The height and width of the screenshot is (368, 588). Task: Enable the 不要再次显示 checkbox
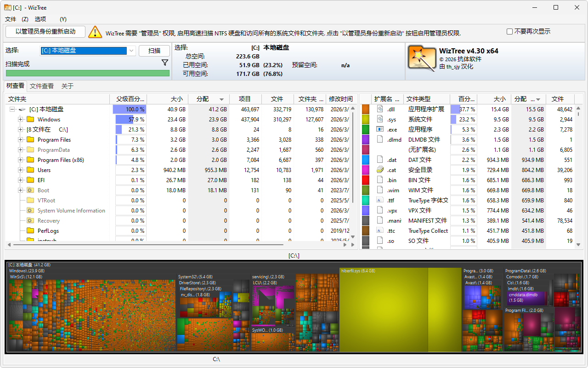click(x=509, y=32)
